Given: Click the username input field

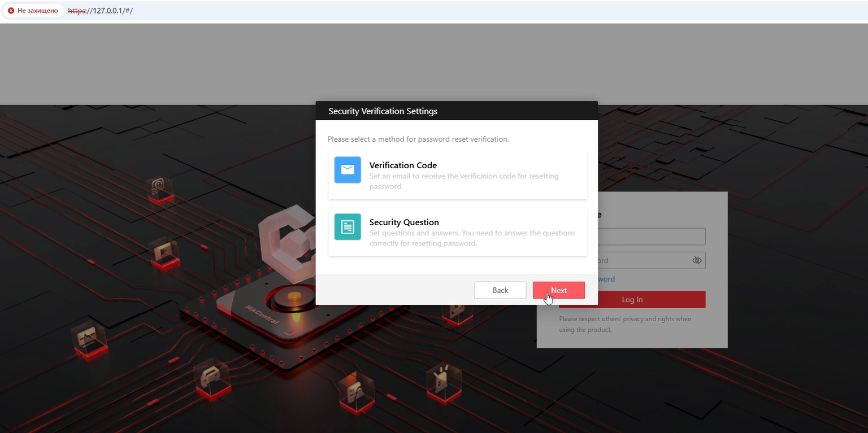Looking at the screenshot, I should (650, 237).
